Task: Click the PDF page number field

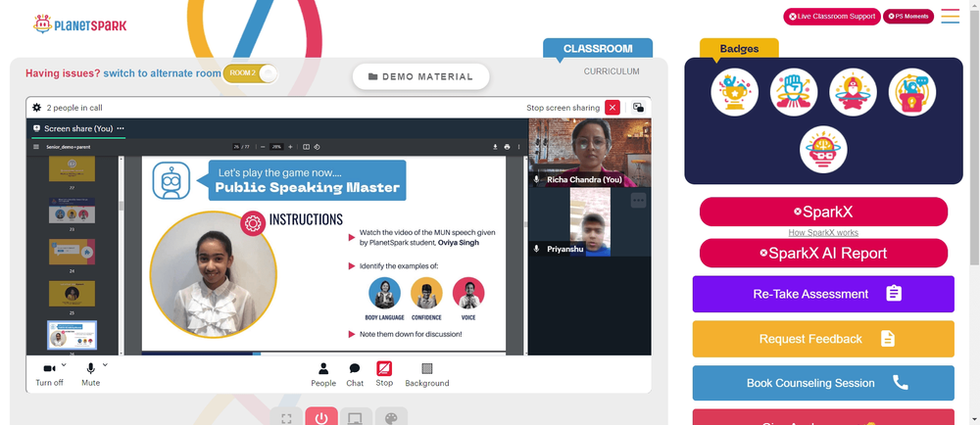Action: click(x=237, y=147)
